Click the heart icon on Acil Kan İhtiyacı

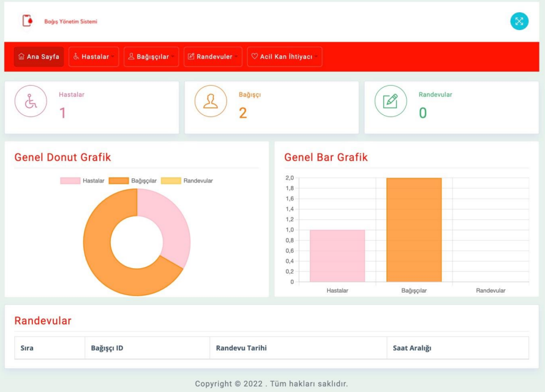(x=255, y=56)
